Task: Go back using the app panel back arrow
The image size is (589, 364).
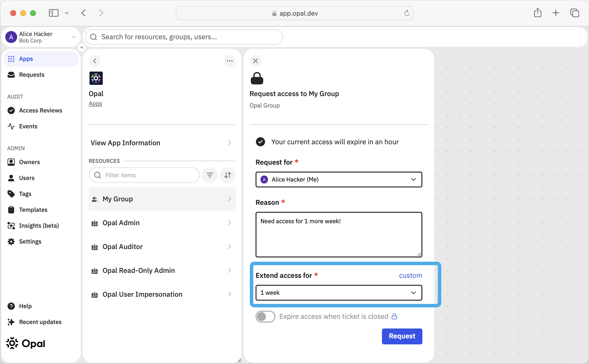Action: pos(95,61)
